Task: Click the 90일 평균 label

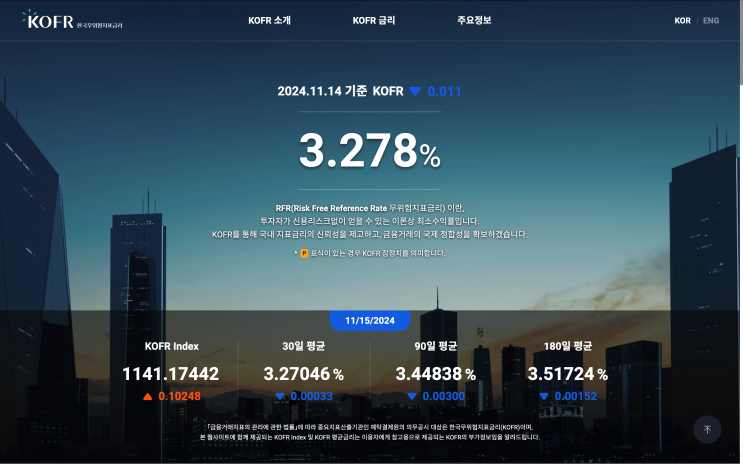Action: pos(436,346)
